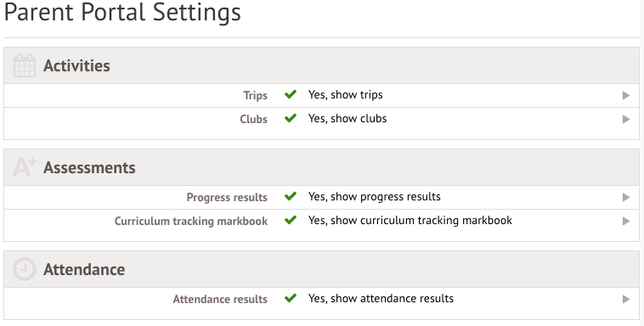Click the Attendance clock icon
Viewport: 644px width, 326px height.
[25, 269]
